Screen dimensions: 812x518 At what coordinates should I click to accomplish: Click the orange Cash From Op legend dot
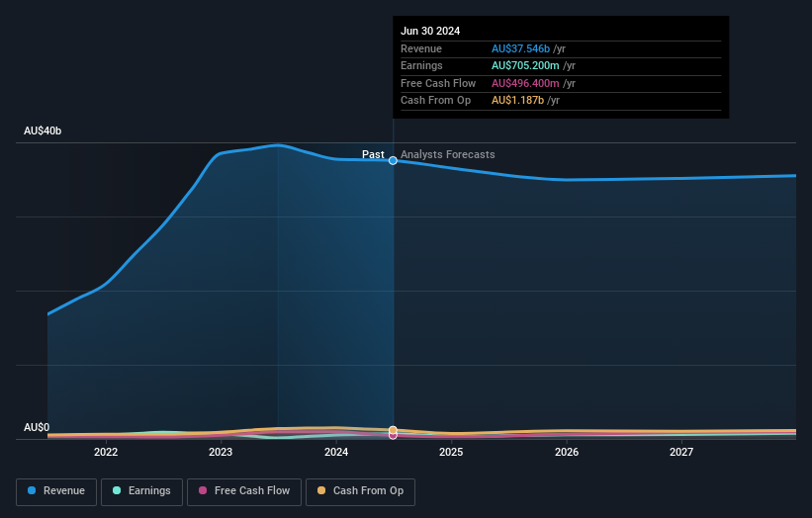click(x=321, y=490)
